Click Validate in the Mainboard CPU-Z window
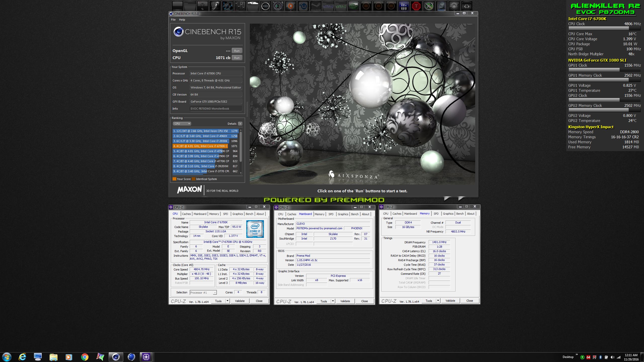 click(345, 301)
